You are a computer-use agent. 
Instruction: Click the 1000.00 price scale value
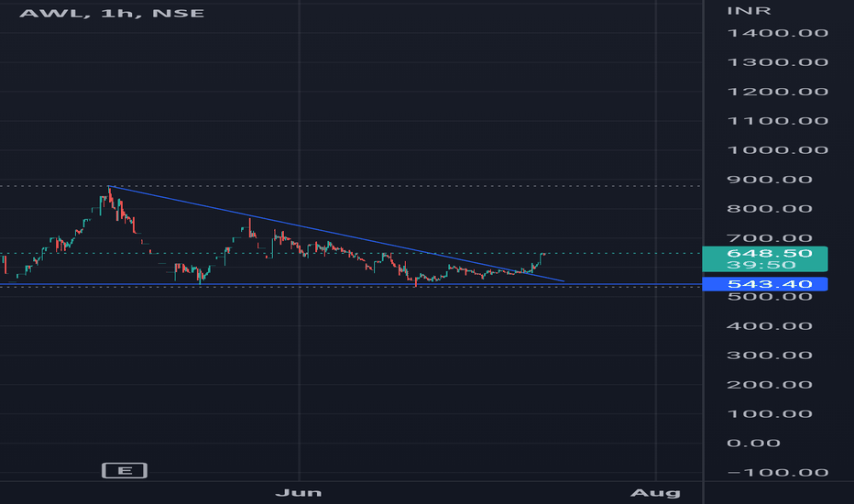(778, 150)
